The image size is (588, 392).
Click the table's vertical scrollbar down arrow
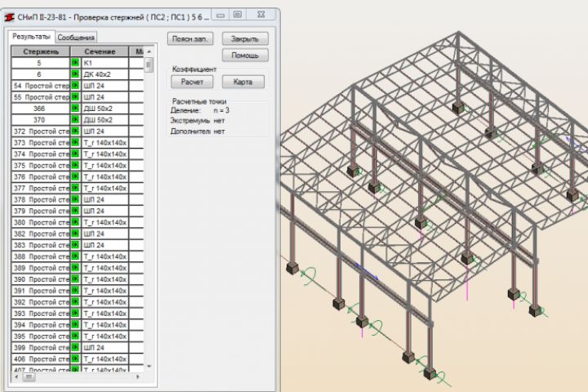click(x=149, y=366)
